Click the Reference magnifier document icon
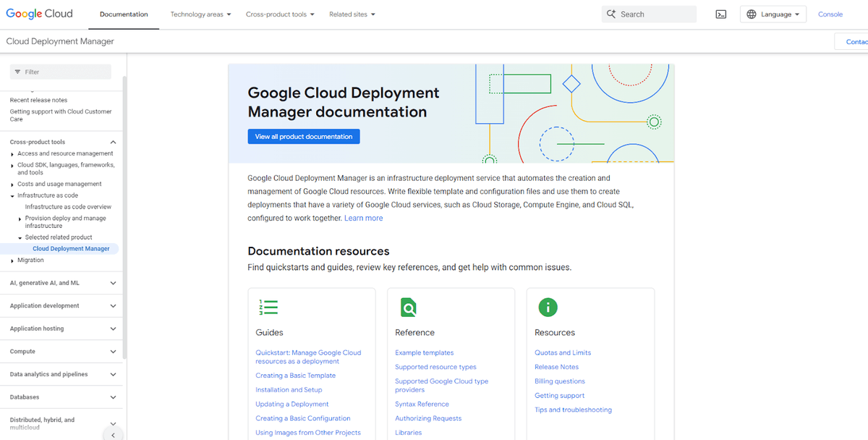Image resolution: width=868 pixels, height=440 pixels. (x=408, y=308)
